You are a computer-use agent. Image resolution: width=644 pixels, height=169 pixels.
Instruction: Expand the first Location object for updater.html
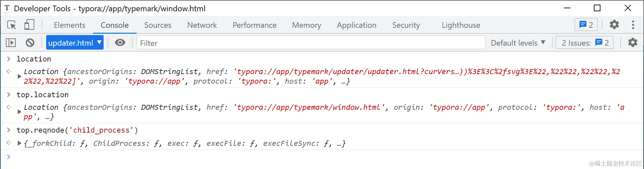(19, 76)
